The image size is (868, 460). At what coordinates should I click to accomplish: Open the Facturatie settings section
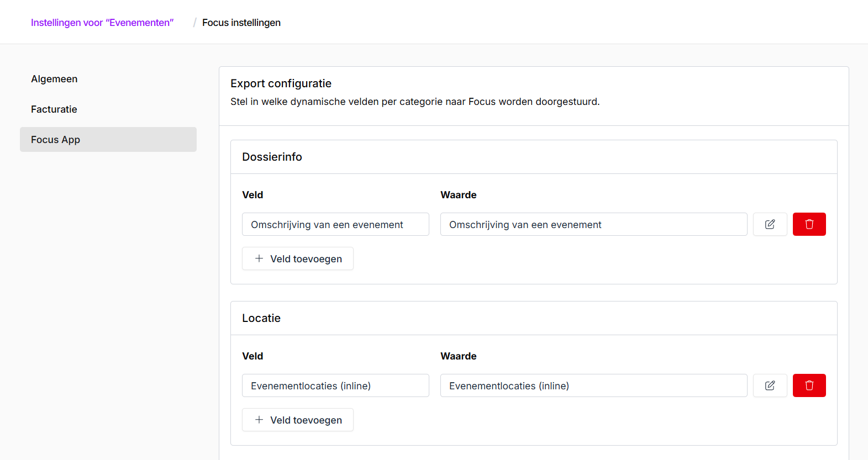click(x=54, y=109)
